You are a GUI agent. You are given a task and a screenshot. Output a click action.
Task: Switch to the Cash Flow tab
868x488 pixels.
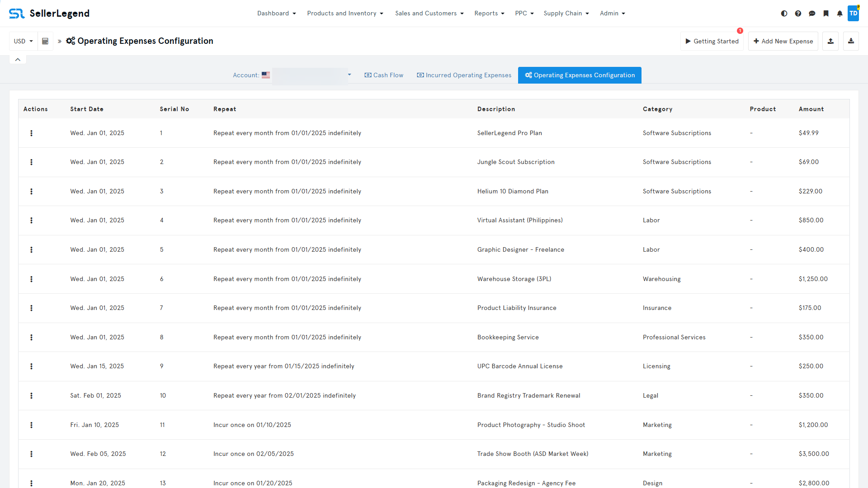click(x=384, y=75)
